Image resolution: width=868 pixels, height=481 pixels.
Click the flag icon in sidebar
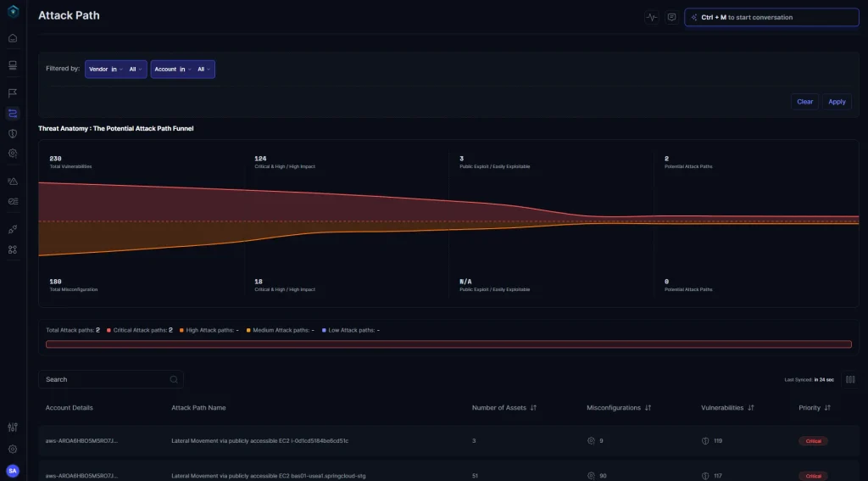point(13,92)
